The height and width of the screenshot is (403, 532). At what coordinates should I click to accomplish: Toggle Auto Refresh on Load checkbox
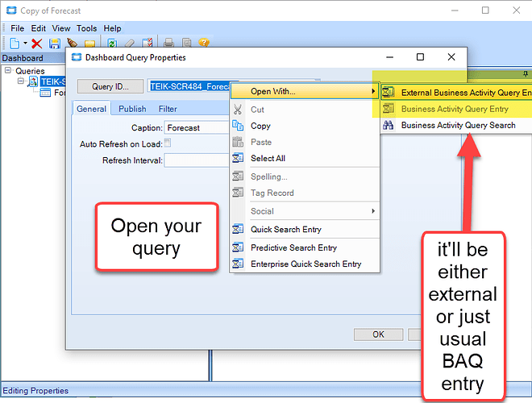[168, 143]
